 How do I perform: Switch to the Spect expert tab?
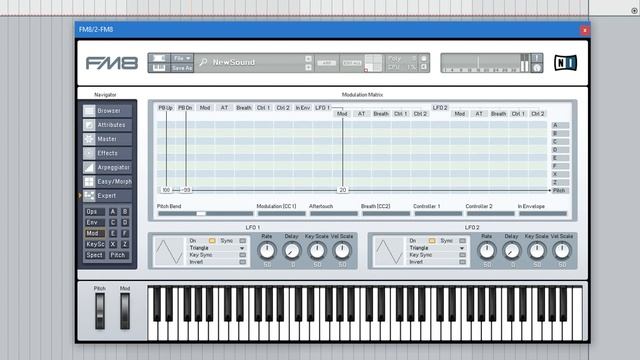click(94, 255)
